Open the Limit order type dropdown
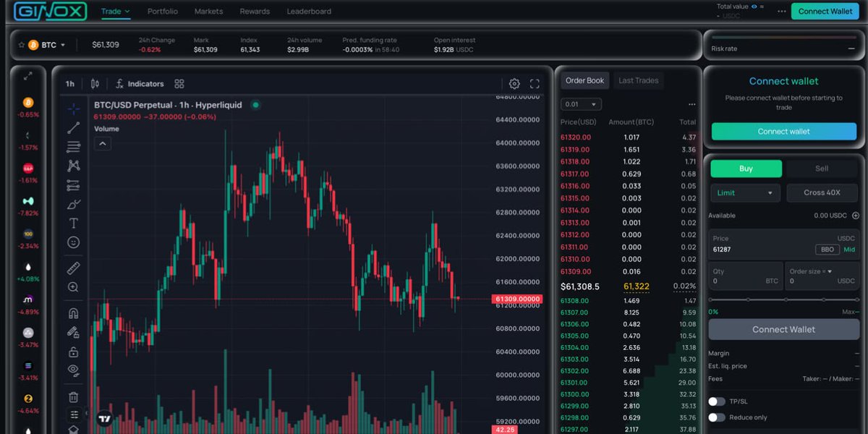The width and height of the screenshot is (868, 434). pyautogui.click(x=746, y=193)
